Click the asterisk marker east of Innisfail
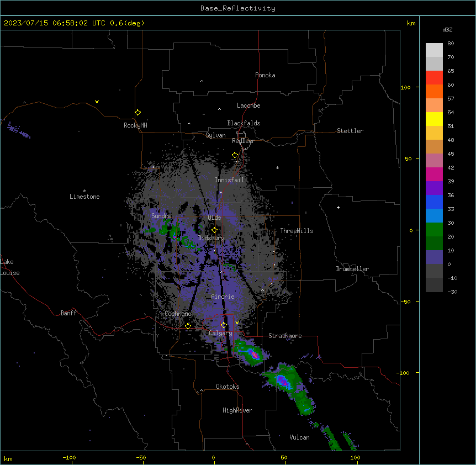 coord(277,167)
